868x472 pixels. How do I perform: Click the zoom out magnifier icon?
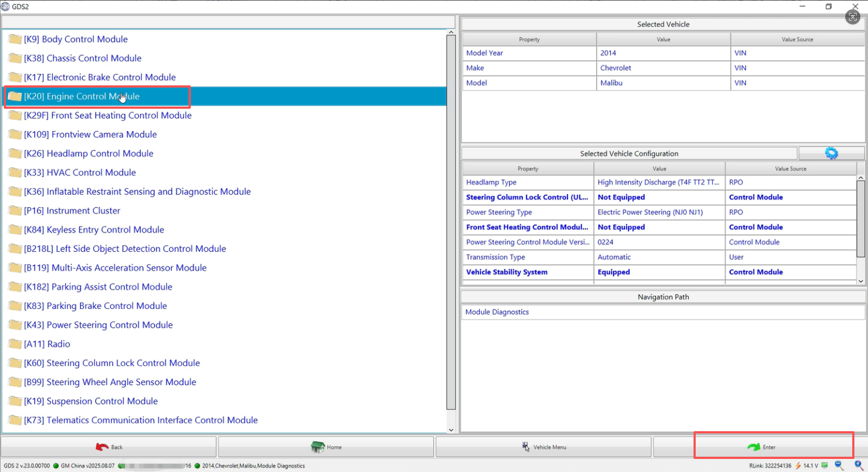tap(839, 465)
